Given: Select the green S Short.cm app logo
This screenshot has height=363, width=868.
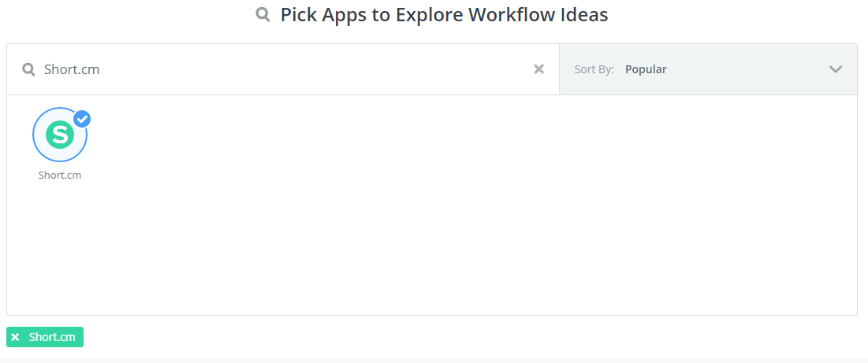Looking at the screenshot, I should pos(60,135).
